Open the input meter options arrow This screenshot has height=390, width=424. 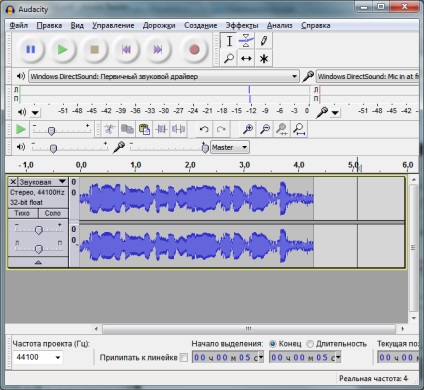click(x=335, y=112)
